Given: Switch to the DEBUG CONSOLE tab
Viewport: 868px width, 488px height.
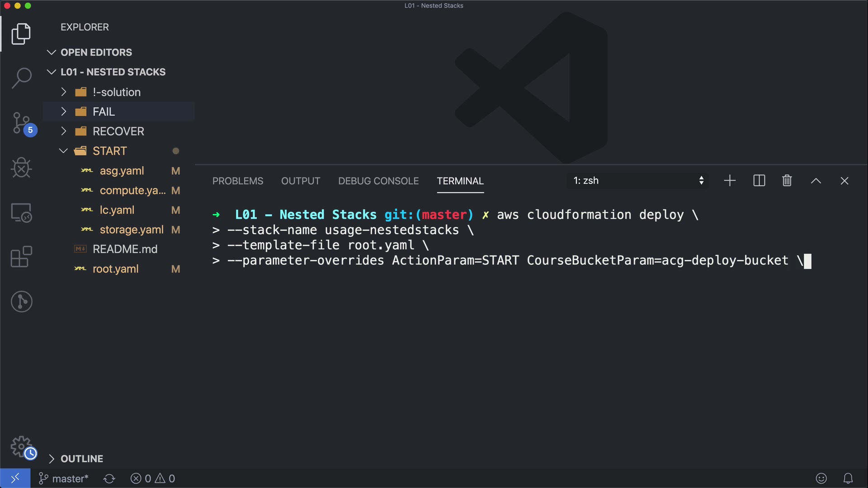Looking at the screenshot, I should coord(378,181).
